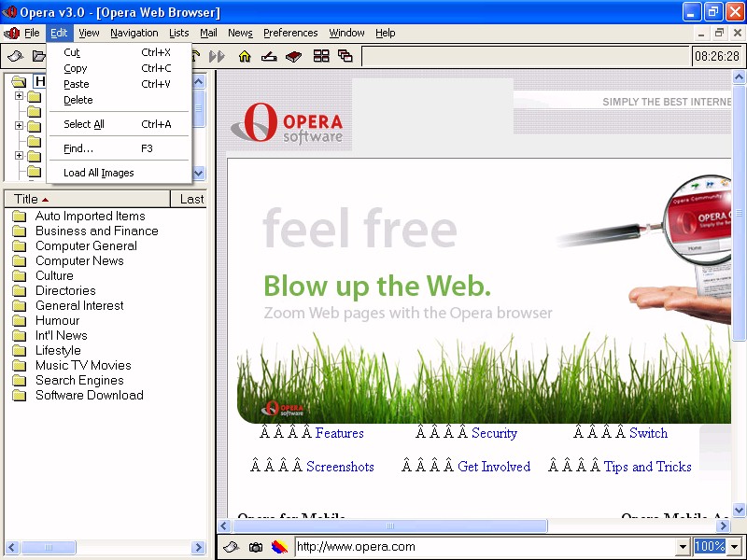Select the Music TV Movies folder
The image size is (747, 560).
point(83,365)
